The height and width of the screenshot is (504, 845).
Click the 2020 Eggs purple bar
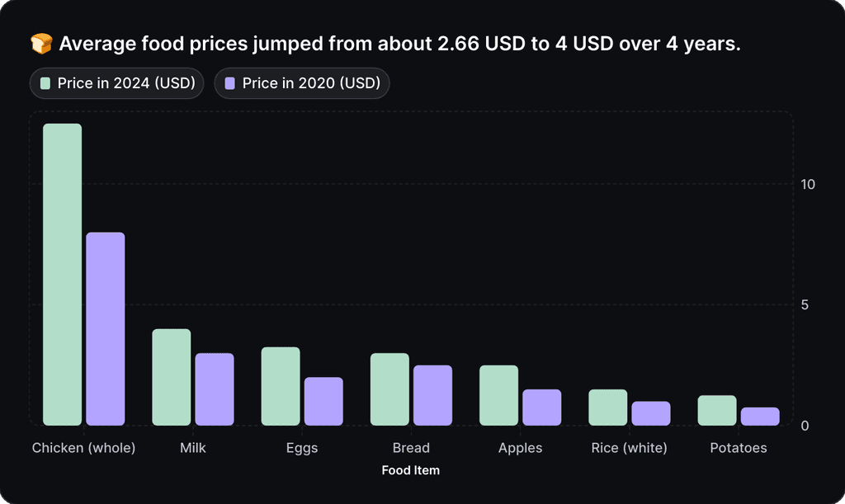pos(323,402)
